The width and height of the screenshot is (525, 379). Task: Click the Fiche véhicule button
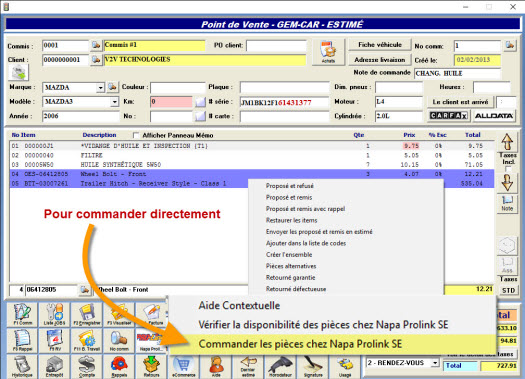[380, 45]
